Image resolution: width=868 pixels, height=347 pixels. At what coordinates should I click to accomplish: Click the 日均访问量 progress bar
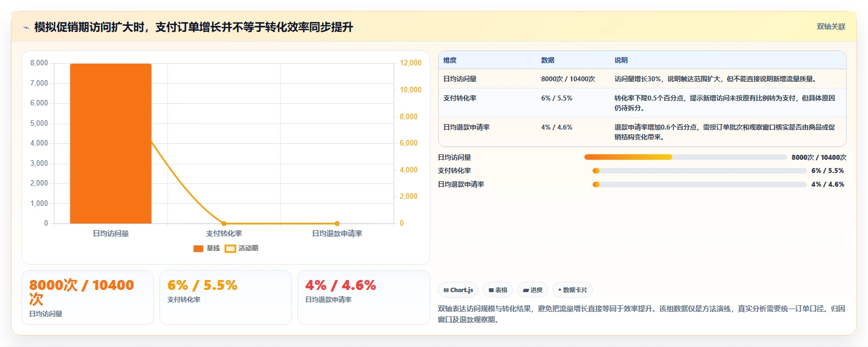pos(685,157)
